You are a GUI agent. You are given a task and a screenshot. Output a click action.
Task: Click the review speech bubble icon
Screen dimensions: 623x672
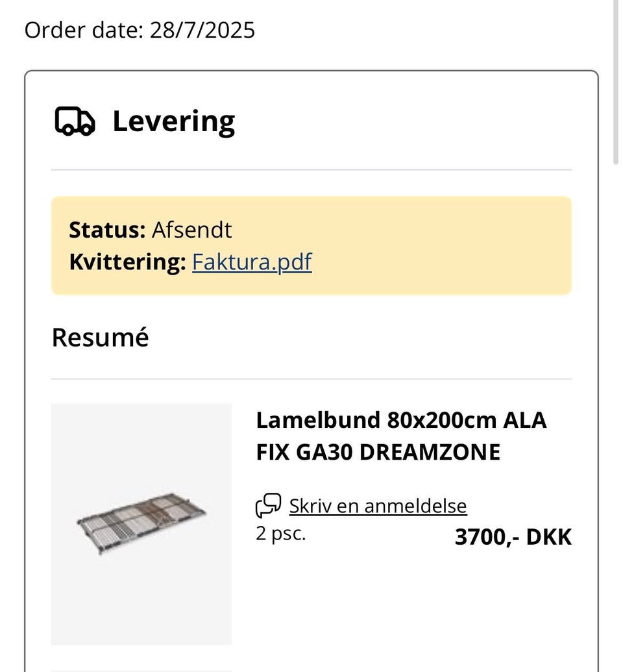[268, 505]
